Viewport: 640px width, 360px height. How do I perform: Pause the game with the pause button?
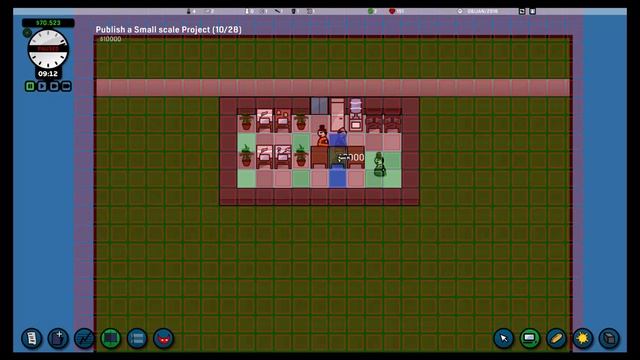pyautogui.click(x=30, y=86)
